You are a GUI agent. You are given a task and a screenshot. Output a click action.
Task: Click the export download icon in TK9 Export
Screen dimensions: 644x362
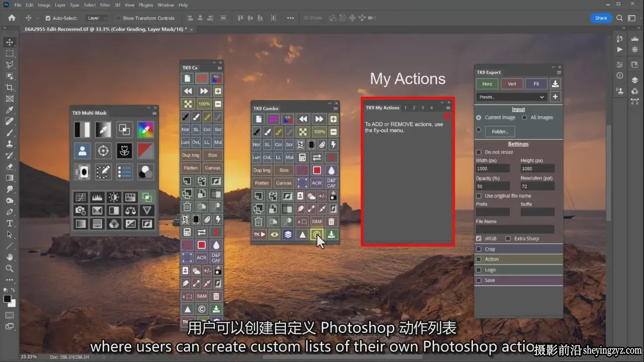[x=555, y=84]
